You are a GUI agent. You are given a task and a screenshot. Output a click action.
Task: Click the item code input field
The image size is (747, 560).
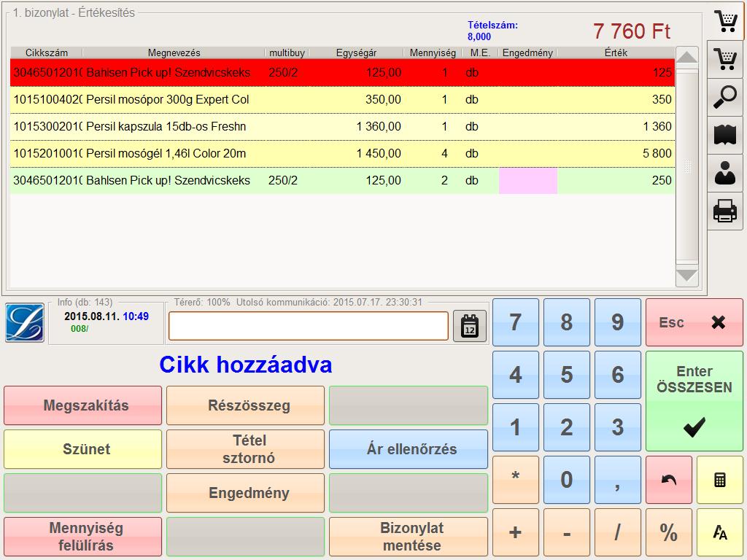coord(309,326)
